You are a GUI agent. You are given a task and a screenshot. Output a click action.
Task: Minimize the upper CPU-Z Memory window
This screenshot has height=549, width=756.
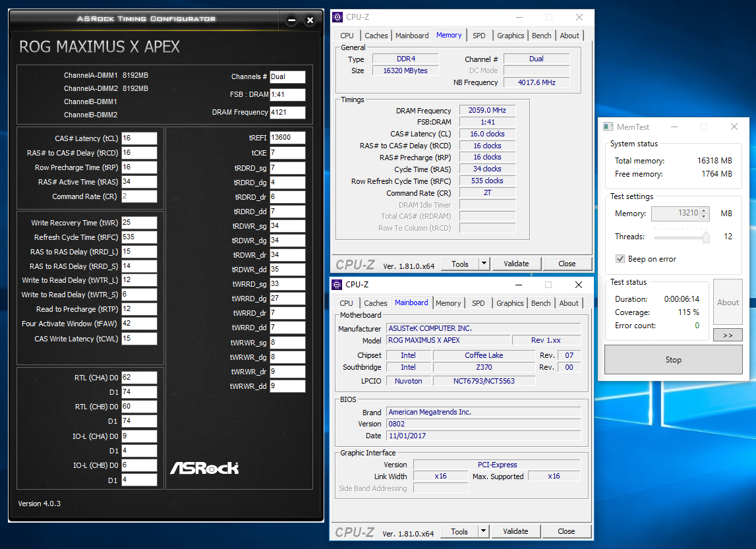[519, 17]
